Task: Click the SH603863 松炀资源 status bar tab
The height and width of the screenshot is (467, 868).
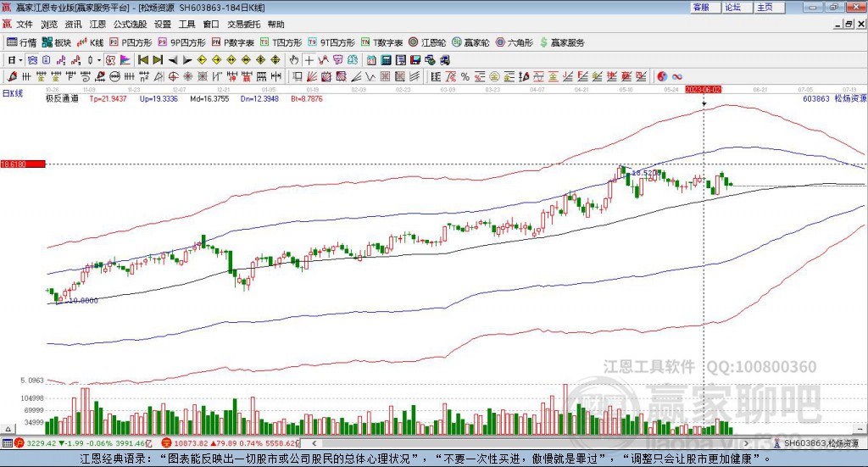Action: coord(818,443)
